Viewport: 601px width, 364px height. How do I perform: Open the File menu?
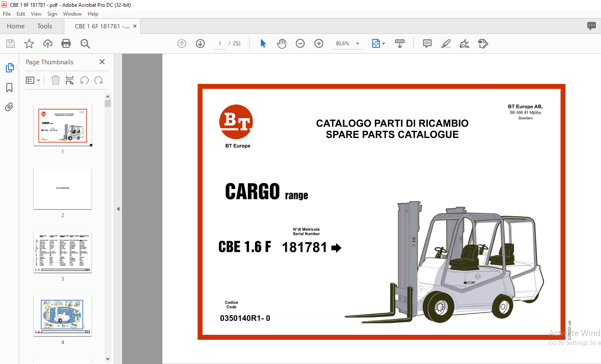7,14
